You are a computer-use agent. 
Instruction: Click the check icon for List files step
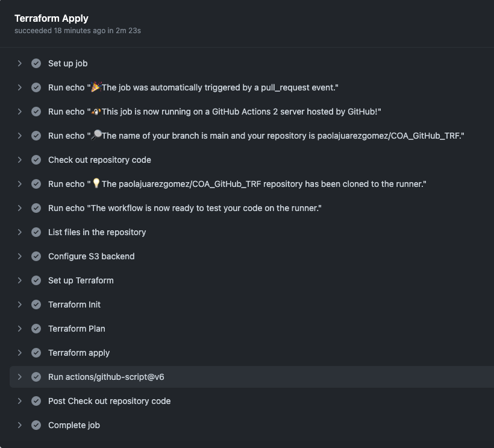point(36,232)
